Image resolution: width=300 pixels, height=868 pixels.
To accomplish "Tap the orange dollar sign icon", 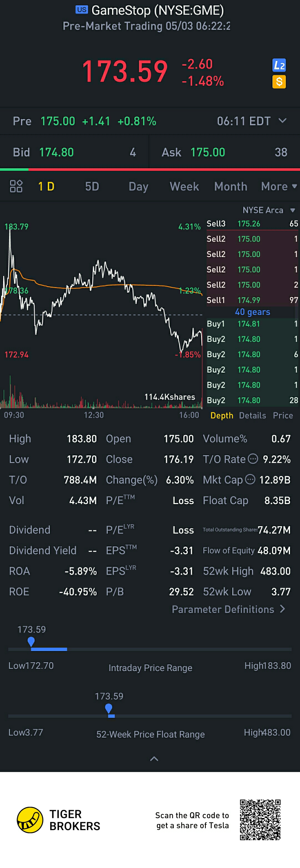I will tap(279, 82).
